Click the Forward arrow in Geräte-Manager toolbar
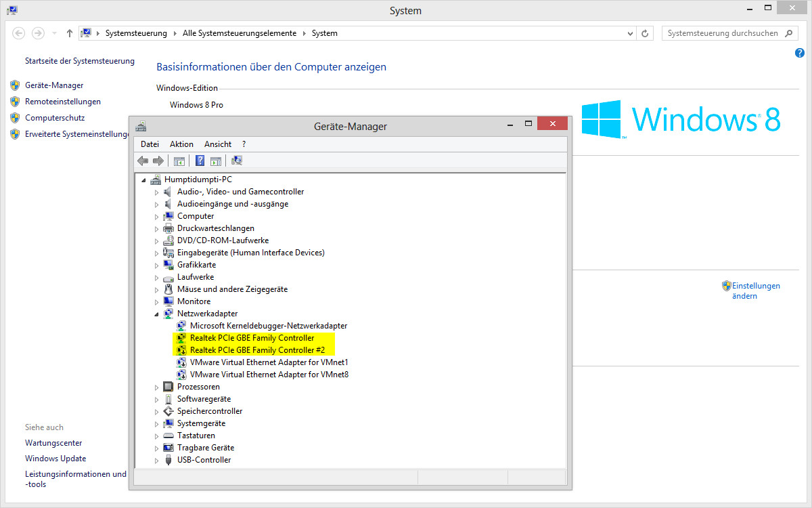812x508 pixels. pyautogui.click(x=158, y=161)
